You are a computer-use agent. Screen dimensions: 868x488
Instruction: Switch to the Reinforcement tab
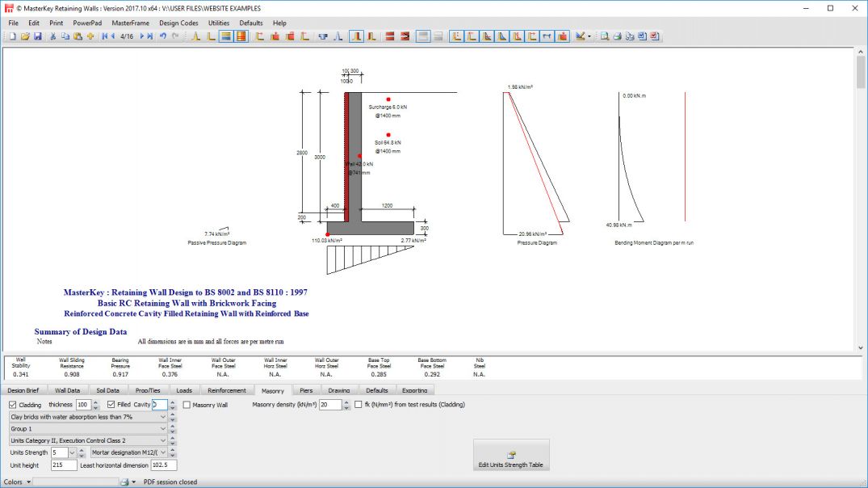pyautogui.click(x=226, y=390)
